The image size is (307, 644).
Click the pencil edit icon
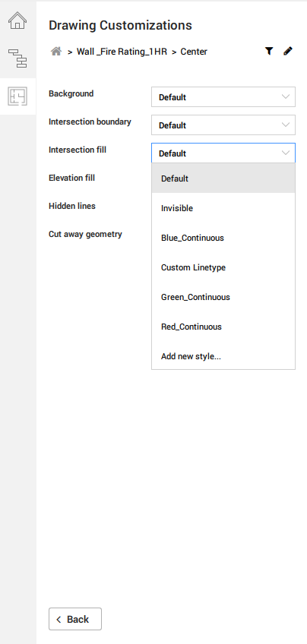pos(288,51)
